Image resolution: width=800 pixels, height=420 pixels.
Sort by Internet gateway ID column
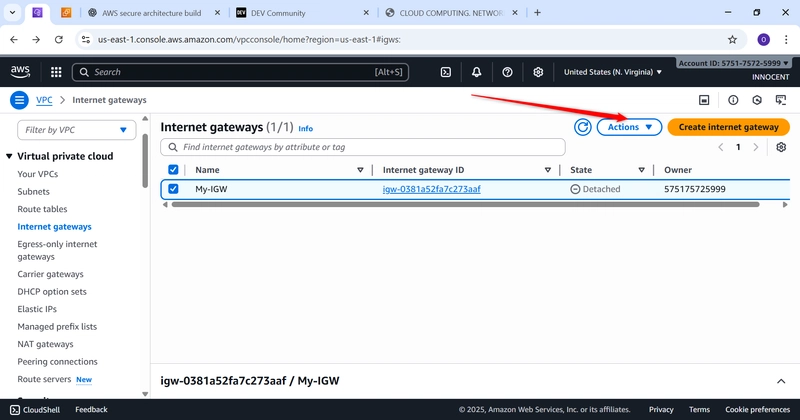click(x=548, y=170)
